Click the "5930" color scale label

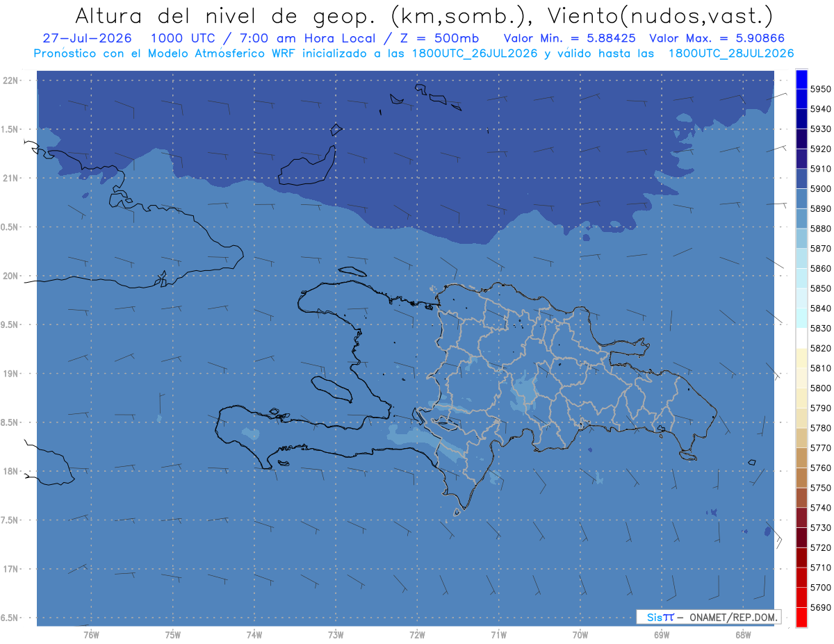(821, 129)
